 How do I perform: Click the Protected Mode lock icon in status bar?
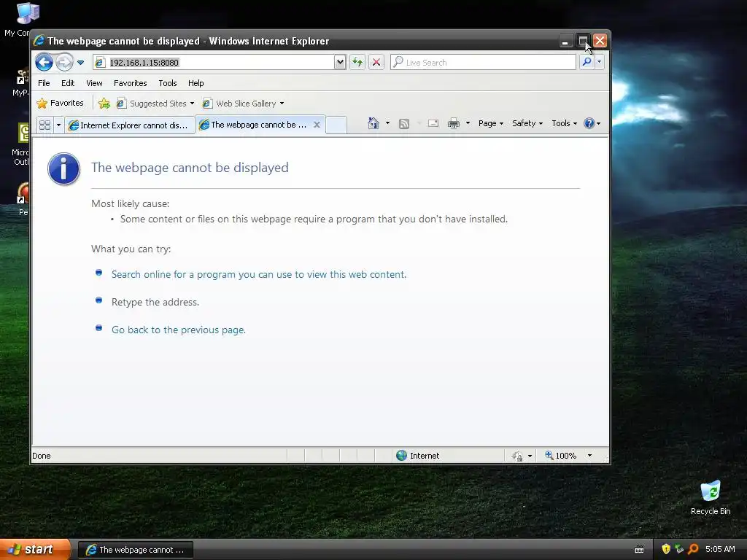(x=517, y=456)
